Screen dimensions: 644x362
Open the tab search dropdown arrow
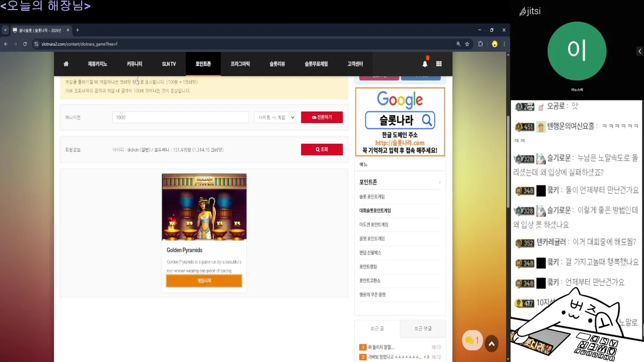tap(5, 30)
